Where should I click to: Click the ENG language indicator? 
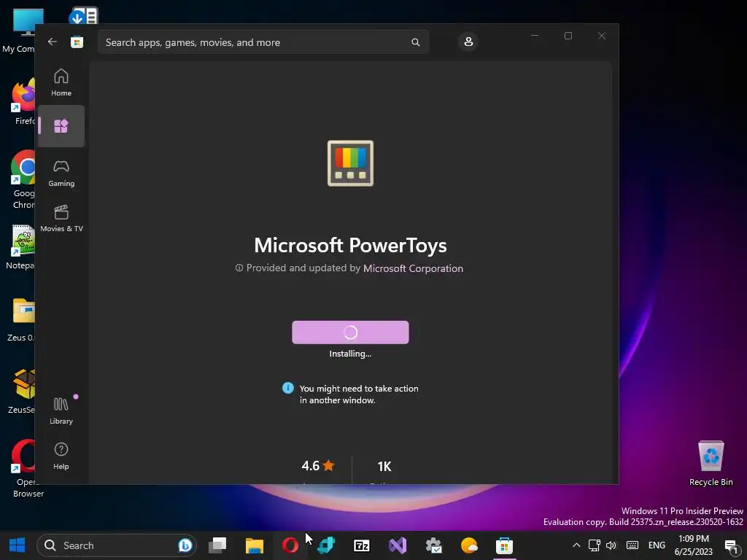point(657,545)
